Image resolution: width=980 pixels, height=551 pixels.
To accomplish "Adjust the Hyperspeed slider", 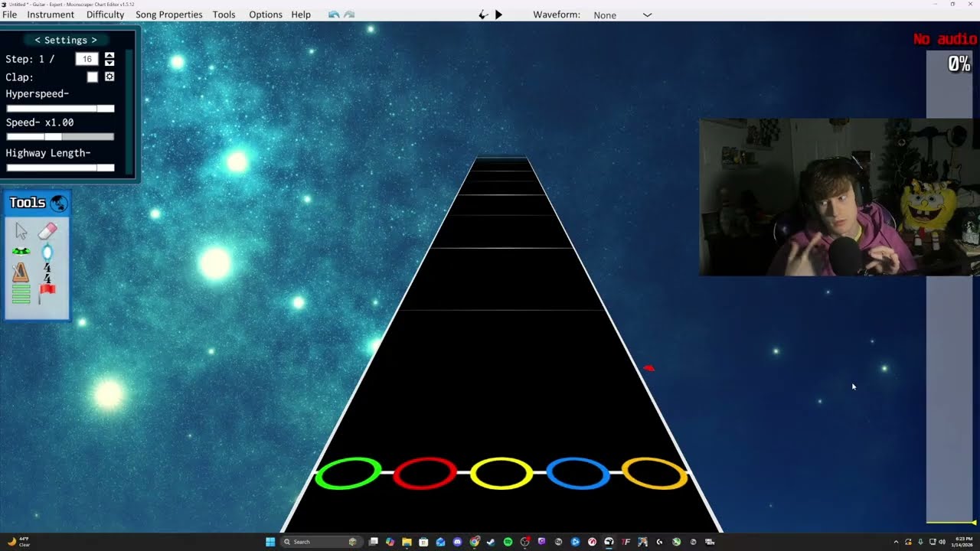I will tap(60, 109).
